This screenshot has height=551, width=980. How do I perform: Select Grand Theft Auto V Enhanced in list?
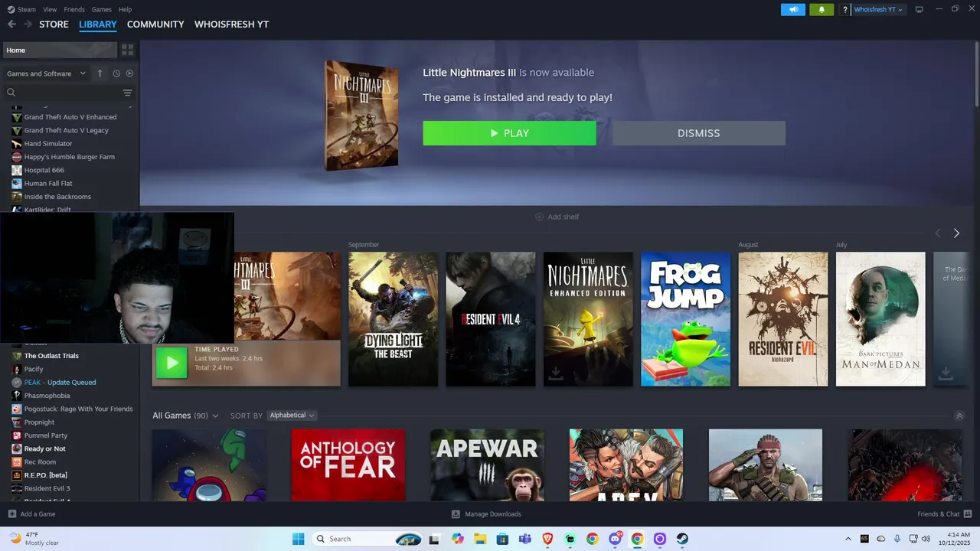70,117
